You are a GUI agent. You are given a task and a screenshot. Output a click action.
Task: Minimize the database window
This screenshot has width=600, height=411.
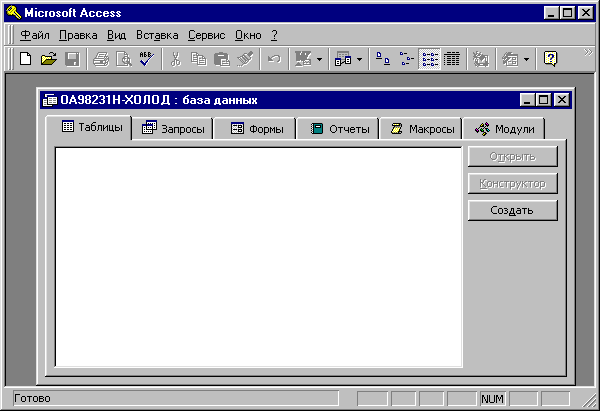coord(527,100)
